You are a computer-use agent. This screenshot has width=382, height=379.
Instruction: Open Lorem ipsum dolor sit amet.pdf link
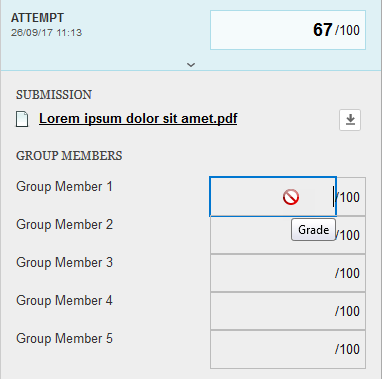138,119
